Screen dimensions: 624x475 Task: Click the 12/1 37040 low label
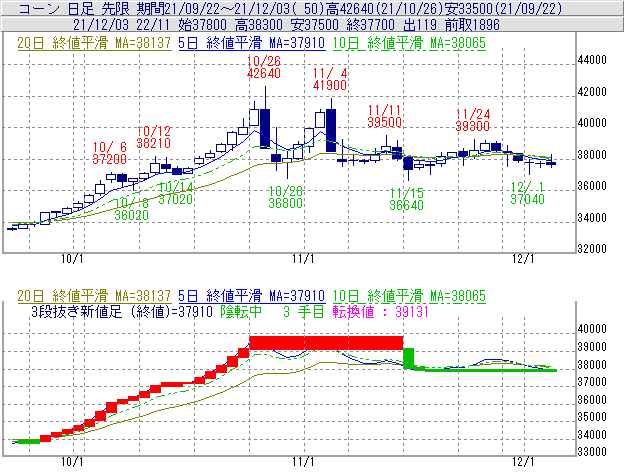coord(527,193)
